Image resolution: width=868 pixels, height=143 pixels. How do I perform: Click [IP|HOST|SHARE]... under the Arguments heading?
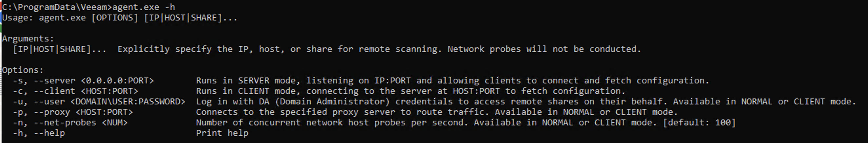point(59,49)
